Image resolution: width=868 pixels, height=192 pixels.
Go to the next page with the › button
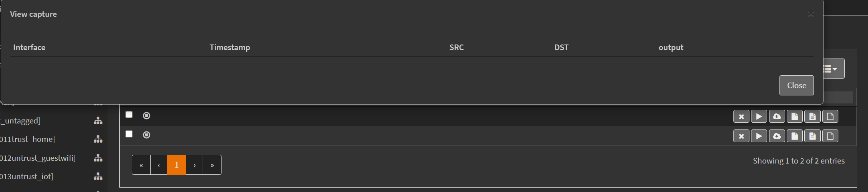(195, 165)
